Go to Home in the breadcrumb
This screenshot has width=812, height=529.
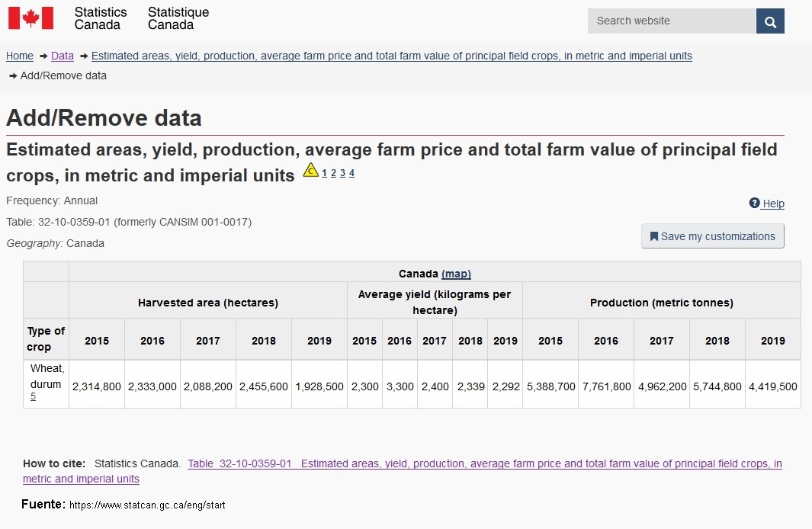(20, 56)
